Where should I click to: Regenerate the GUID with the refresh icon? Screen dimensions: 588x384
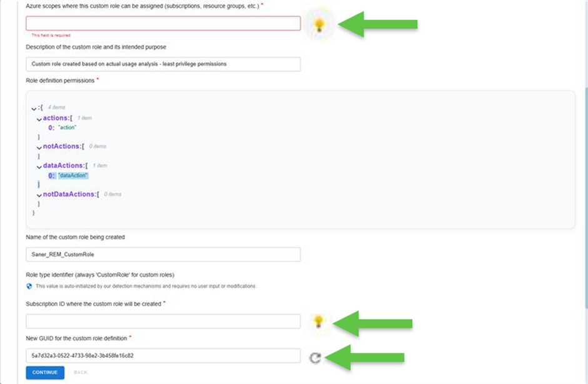pyautogui.click(x=316, y=358)
